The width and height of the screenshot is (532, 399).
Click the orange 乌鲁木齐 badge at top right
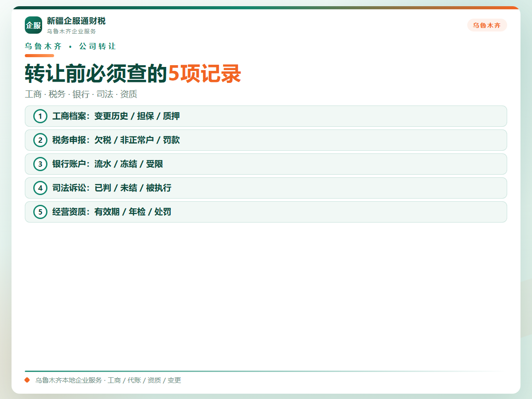click(x=487, y=25)
